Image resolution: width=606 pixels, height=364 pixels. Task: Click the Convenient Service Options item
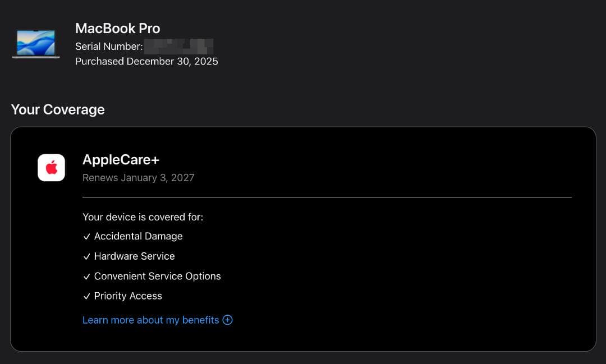tap(157, 277)
